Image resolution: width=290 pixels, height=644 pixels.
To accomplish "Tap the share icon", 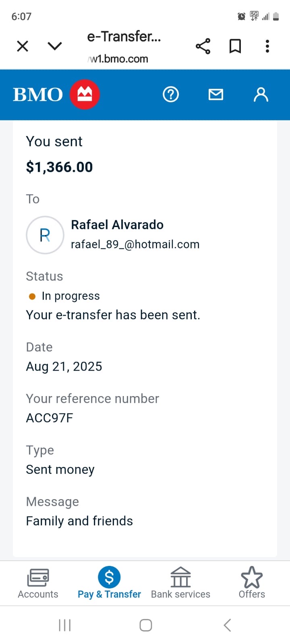I will point(203,46).
